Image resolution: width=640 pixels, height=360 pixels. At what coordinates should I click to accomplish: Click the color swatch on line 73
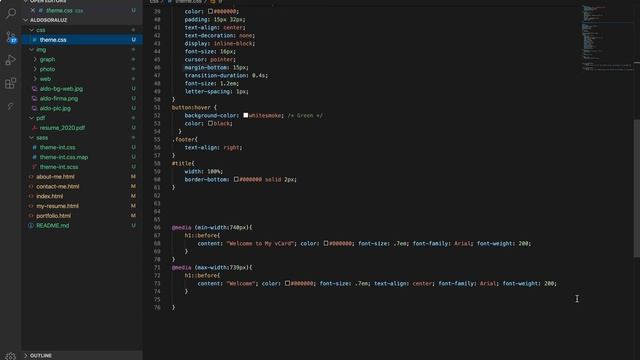[287, 283]
